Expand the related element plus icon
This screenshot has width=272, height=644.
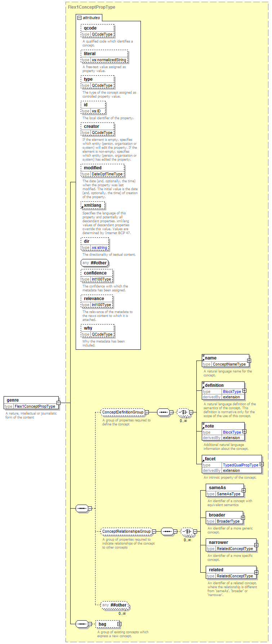click(x=256, y=572)
